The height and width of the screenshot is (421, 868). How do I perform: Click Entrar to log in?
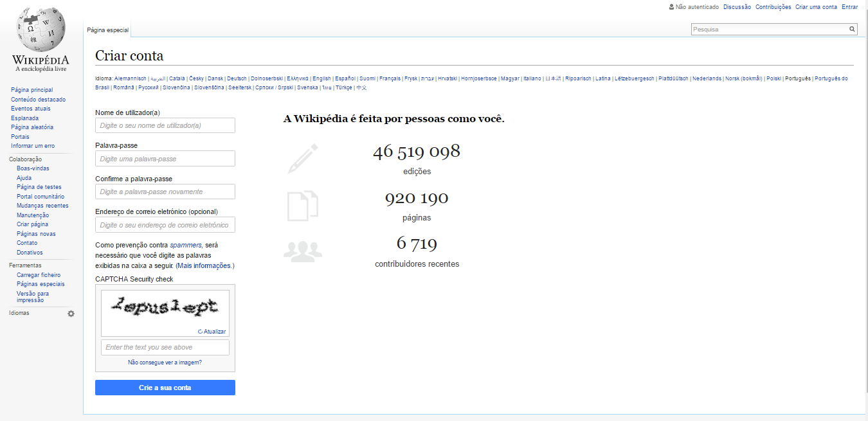849,7
